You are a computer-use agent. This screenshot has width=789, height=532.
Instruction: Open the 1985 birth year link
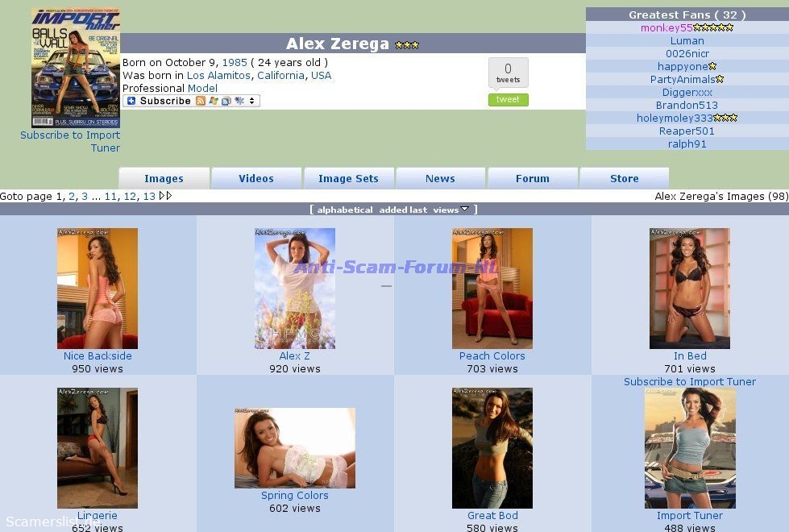(x=235, y=63)
